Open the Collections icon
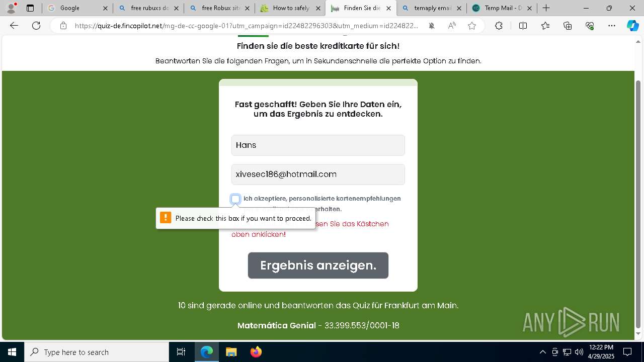Image resolution: width=644 pixels, height=362 pixels. (568, 26)
